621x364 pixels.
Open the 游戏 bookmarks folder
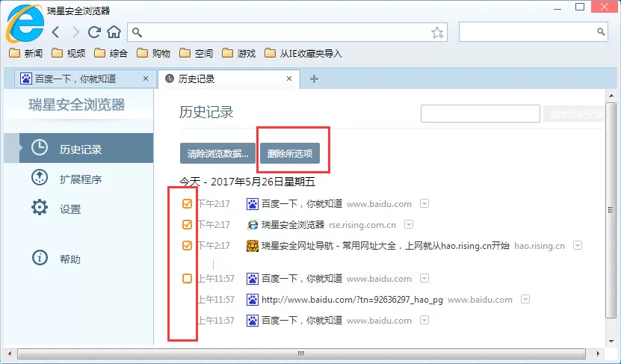click(239, 53)
